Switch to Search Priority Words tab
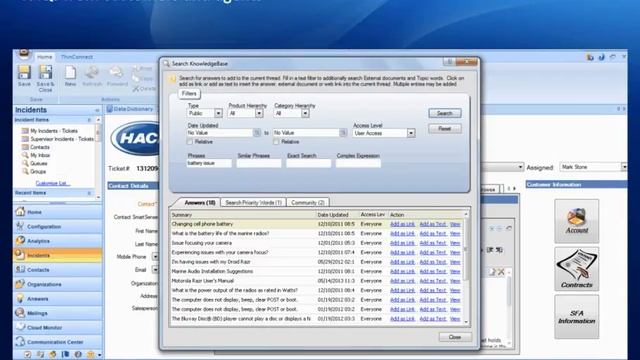The image size is (640, 360). click(x=253, y=202)
